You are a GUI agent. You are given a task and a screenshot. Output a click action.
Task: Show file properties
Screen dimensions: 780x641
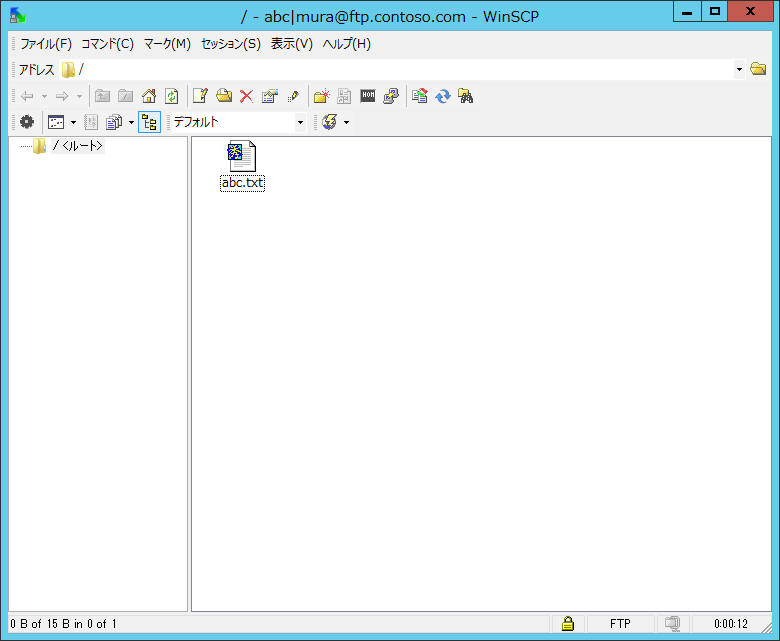point(270,96)
